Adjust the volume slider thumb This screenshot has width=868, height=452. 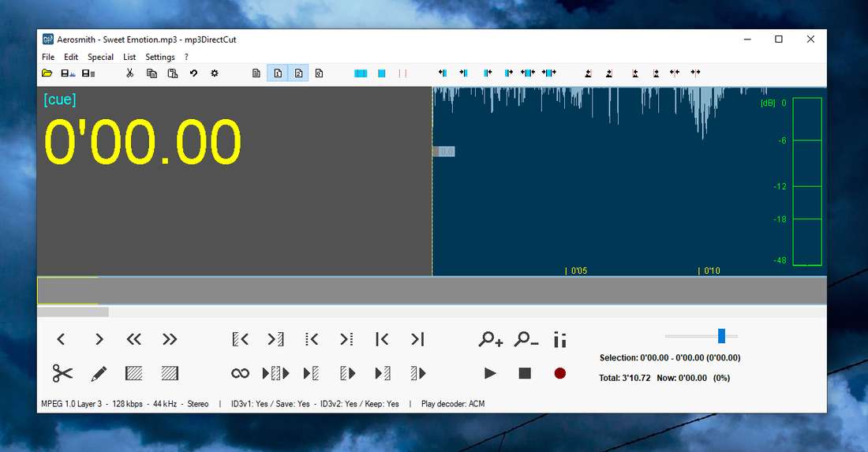click(721, 336)
